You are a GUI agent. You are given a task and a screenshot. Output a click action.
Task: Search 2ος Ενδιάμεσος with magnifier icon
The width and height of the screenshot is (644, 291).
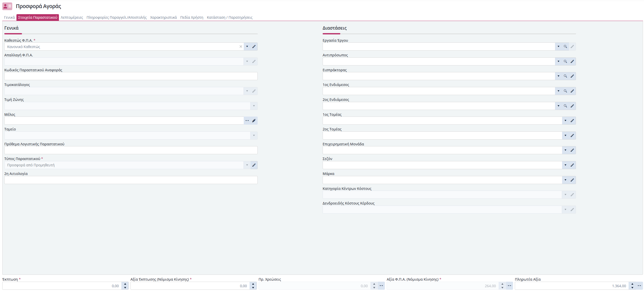click(565, 106)
